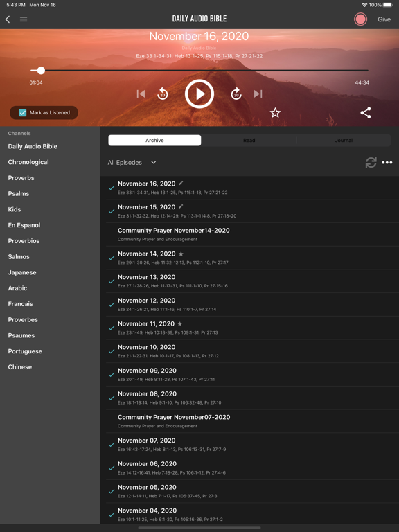Share the current episode
The height and width of the screenshot is (532, 399).
coord(366,113)
